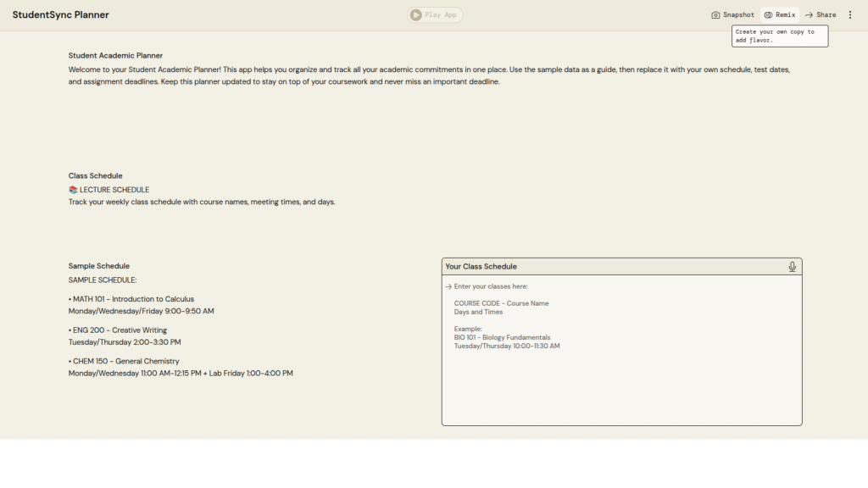Screen dimensions: 868x488
Task: Click the 'Your Class Schedule' field header
Action: pyautogui.click(x=481, y=267)
